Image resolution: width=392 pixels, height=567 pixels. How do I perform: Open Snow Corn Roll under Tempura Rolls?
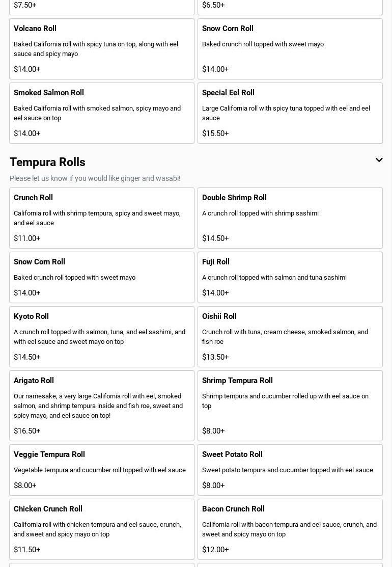[x=102, y=277]
